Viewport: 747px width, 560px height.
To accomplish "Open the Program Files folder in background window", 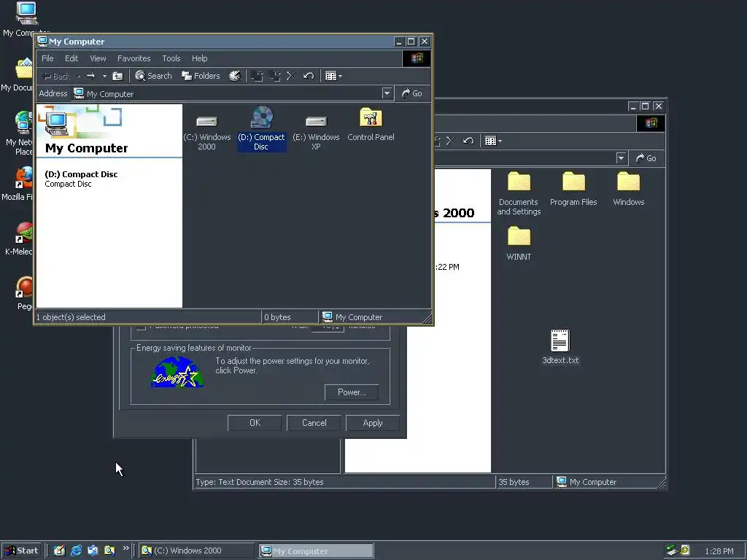I will pos(573,190).
